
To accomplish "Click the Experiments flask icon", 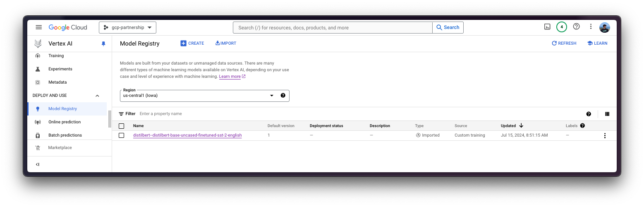I will (x=38, y=69).
